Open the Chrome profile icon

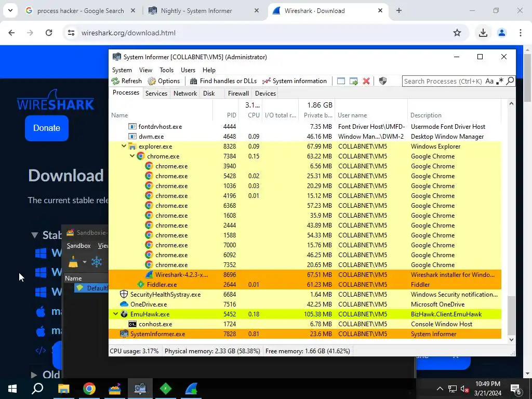pyautogui.click(x=501, y=33)
